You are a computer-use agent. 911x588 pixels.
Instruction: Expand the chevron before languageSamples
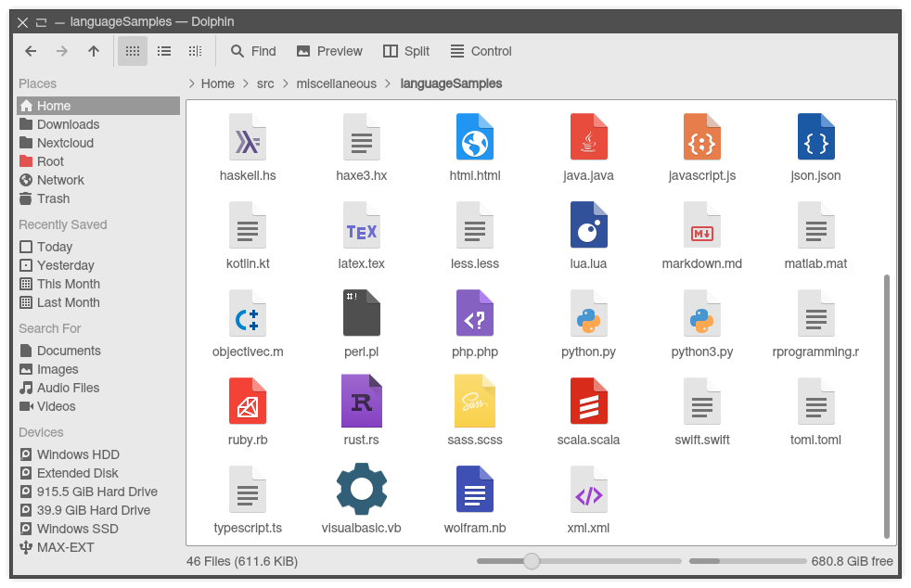388,83
